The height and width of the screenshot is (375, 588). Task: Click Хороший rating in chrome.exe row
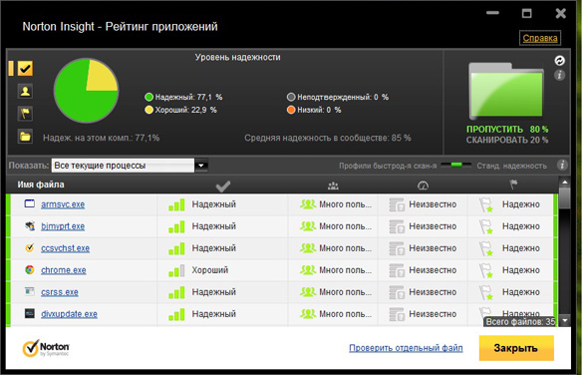click(210, 270)
